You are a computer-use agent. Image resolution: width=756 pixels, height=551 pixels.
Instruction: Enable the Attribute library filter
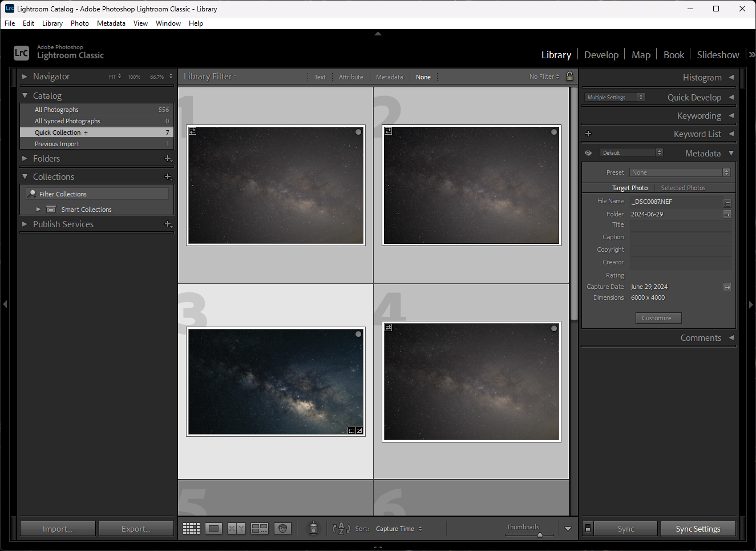(x=351, y=77)
